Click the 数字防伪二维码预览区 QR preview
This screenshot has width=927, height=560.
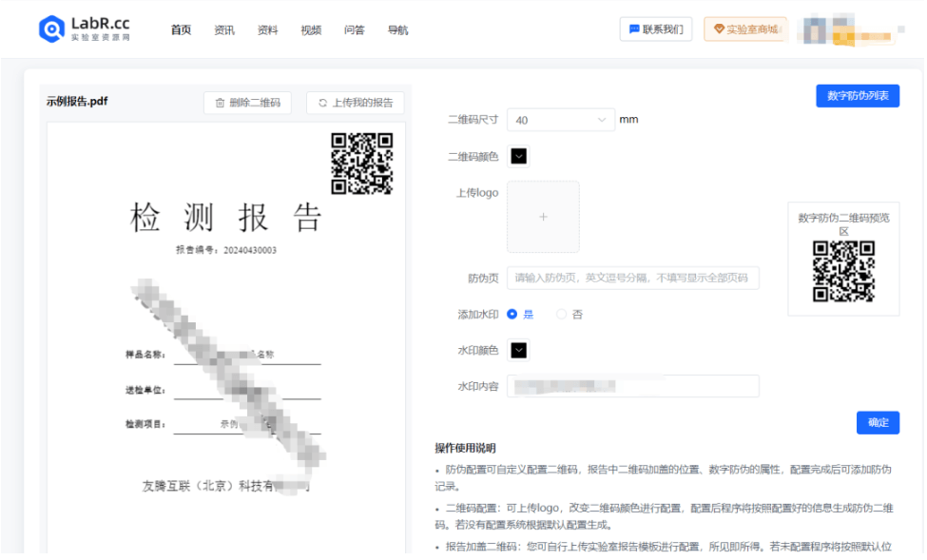(843, 271)
